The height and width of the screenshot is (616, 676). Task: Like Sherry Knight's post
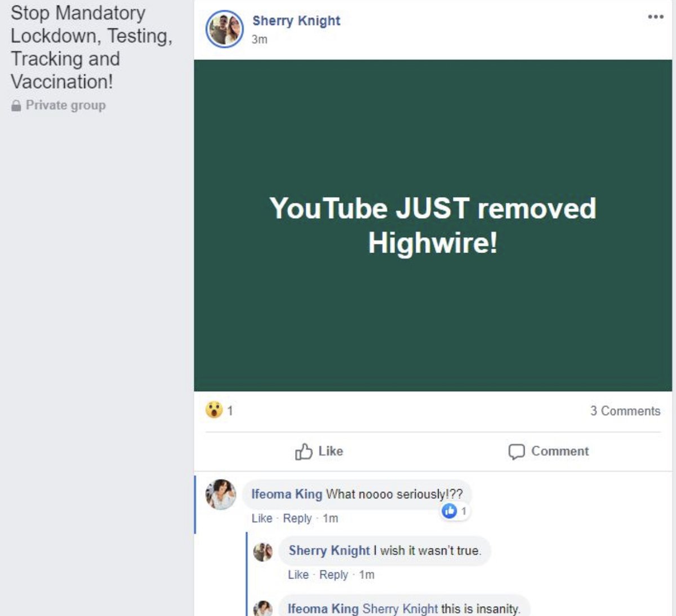click(x=319, y=451)
